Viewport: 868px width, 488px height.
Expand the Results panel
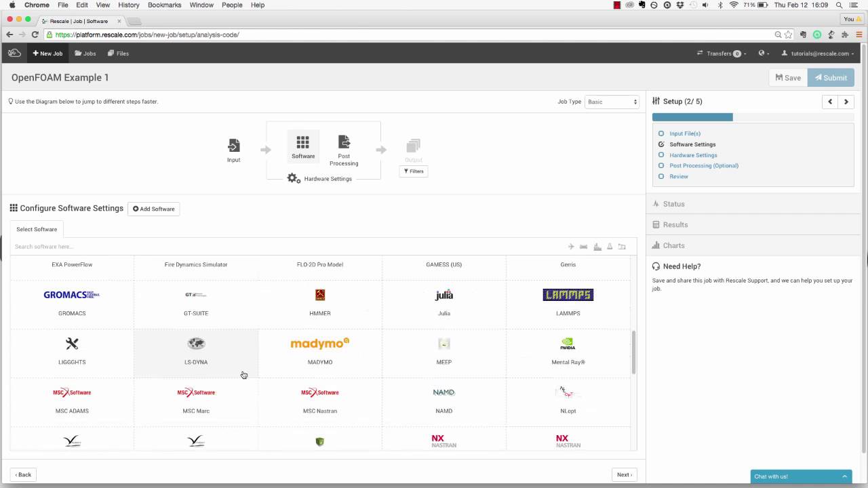tap(752, 225)
